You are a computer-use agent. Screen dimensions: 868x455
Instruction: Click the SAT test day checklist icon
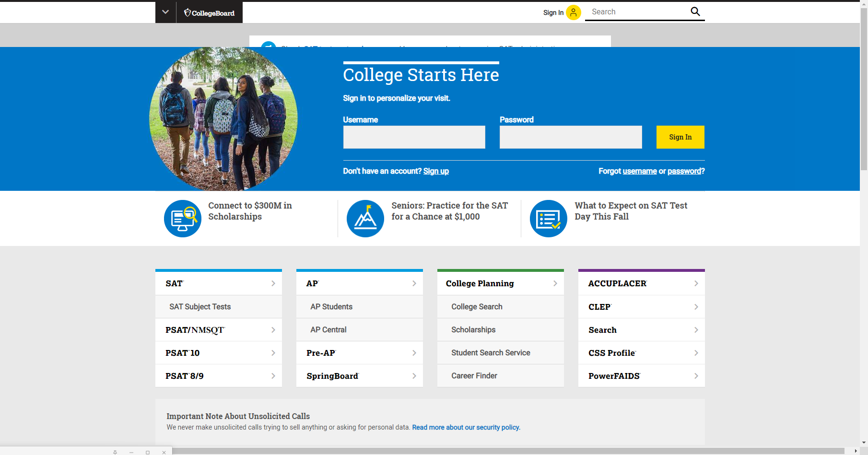[x=549, y=219]
